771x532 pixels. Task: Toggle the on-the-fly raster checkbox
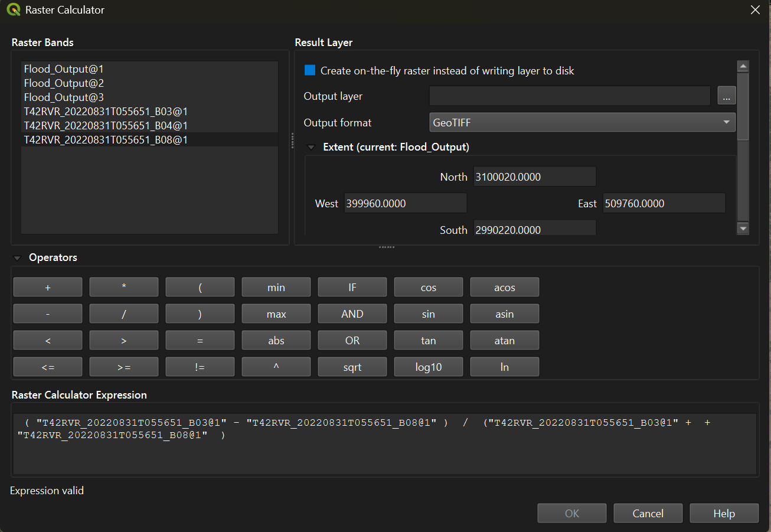(x=310, y=71)
